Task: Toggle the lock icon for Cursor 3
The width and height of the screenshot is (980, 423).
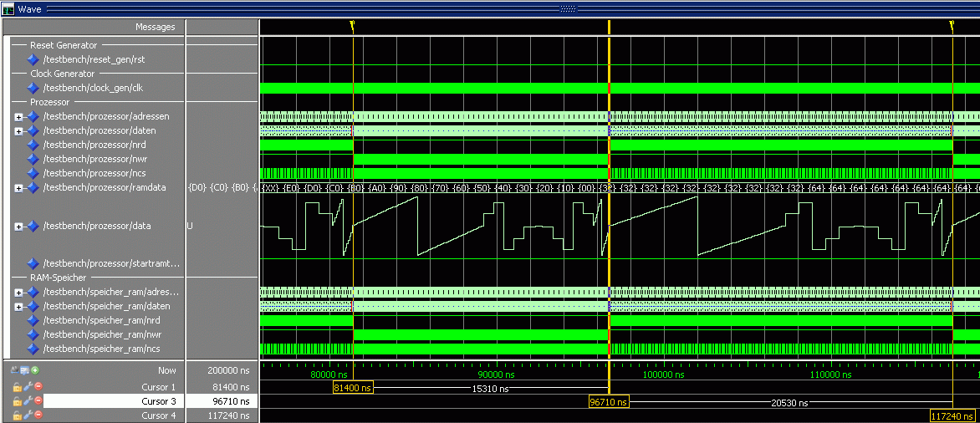Action: tap(17, 401)
